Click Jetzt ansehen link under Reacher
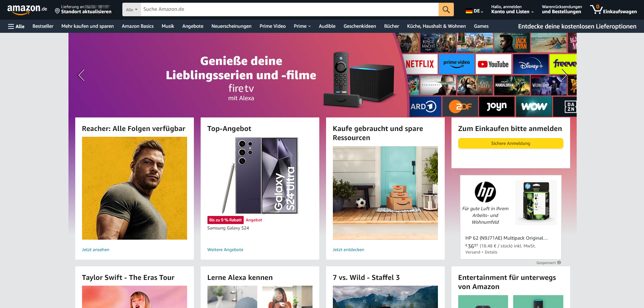This screenshot has height=308, width=644. click(96, 250)
